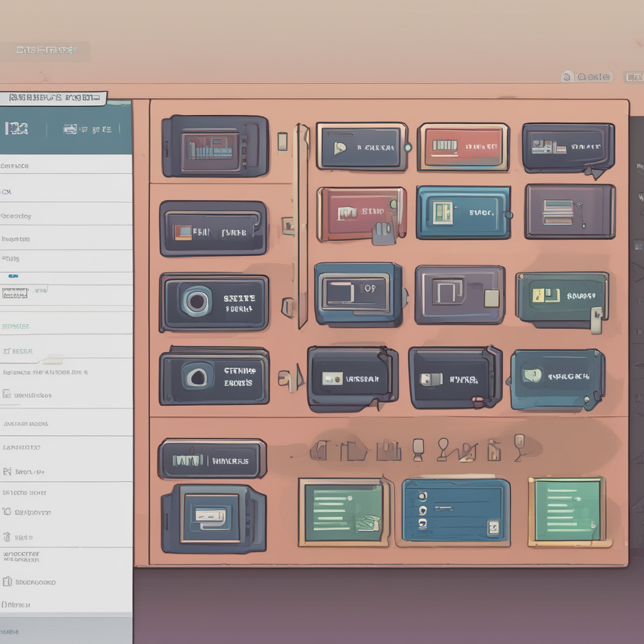Toggle the small square checkbox in the blue panel
Viewport: 644px width, 644px height.
[x=493, y=528]
